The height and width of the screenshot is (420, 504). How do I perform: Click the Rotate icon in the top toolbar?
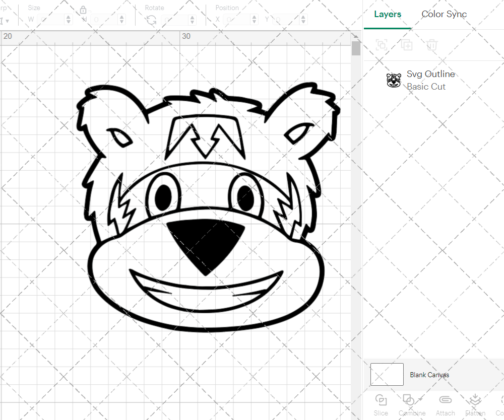151,19
